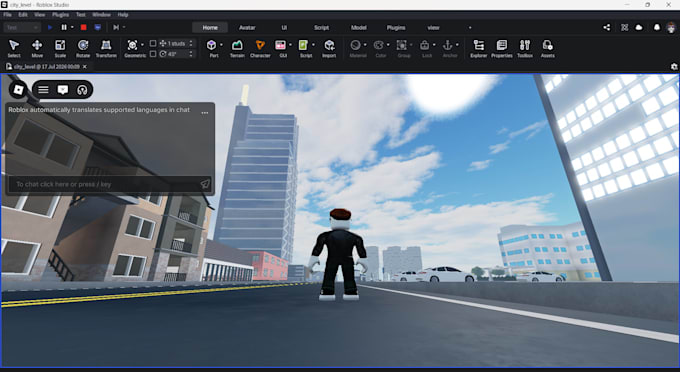The image size is (680, 372).
Task: Toggle the in-game chat window button
Action: [x=63, y=89]
